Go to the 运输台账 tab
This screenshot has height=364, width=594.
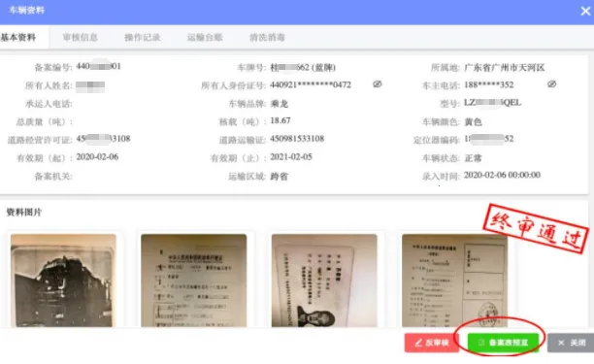coord(205,37)
